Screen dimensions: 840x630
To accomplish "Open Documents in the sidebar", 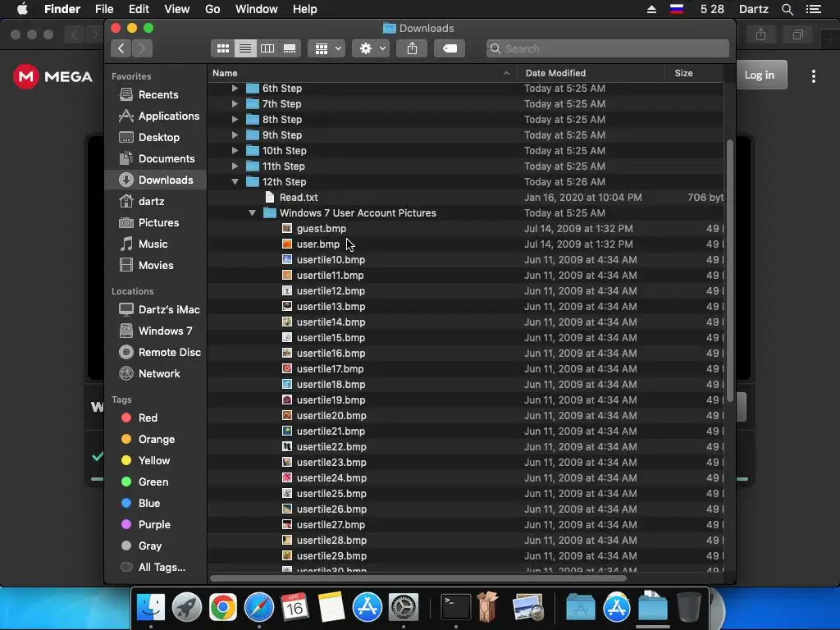I will click(x=155, y=159).
